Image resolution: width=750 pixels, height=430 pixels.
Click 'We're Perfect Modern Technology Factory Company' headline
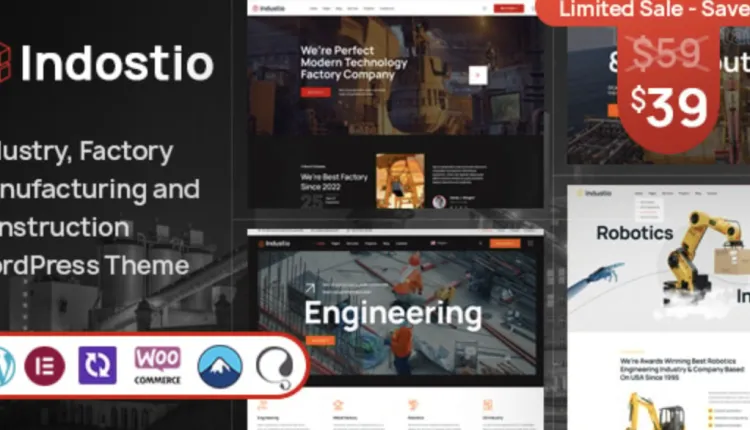[354, 63]
